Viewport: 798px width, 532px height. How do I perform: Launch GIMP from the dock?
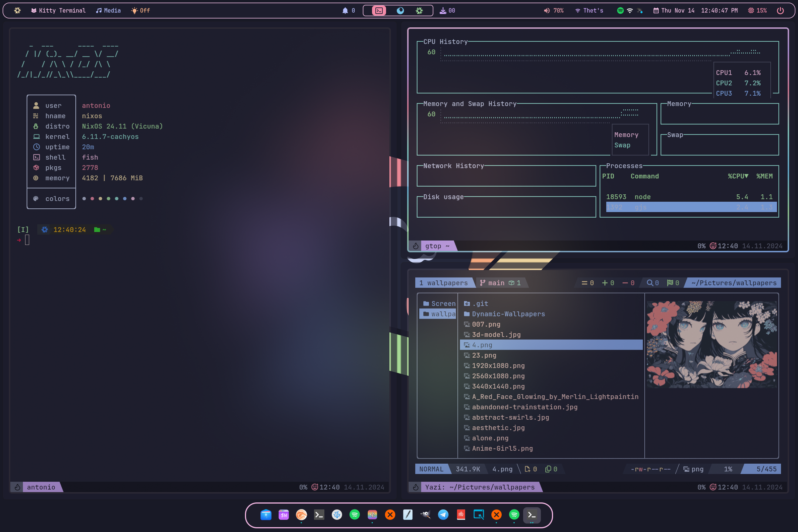pyautogui.click(x=425, y=515)
